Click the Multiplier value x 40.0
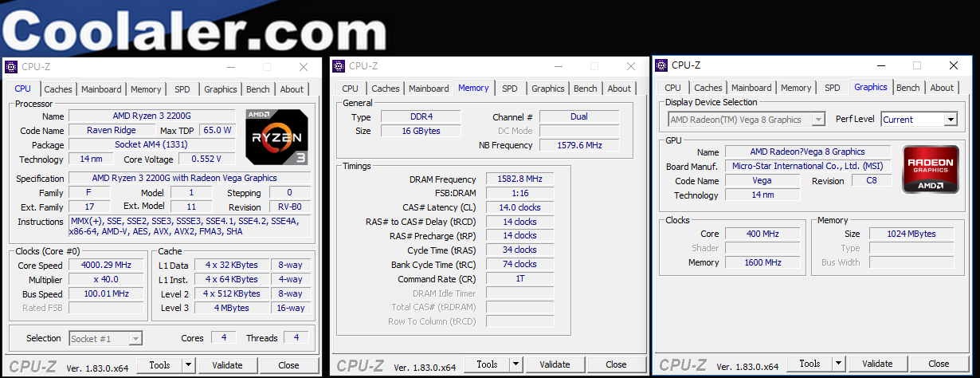Screen dimensions: 980x378 click(107, 280)
